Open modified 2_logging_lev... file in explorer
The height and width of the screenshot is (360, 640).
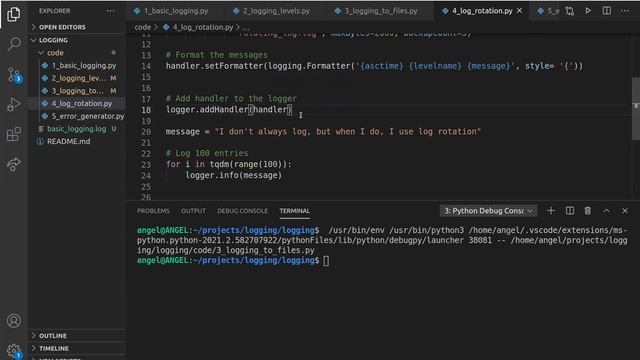click(x=77, y=78)
